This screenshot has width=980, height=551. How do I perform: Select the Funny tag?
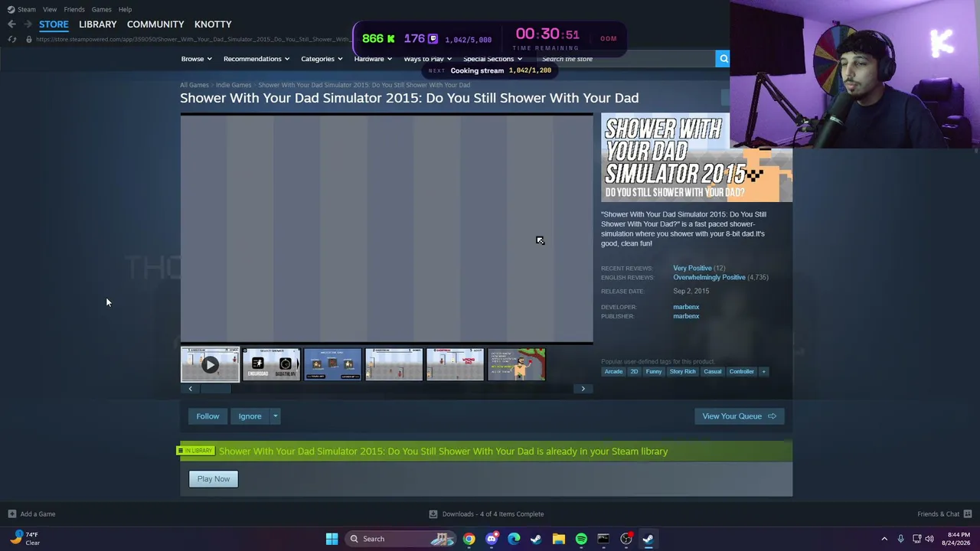pos(653,372)
